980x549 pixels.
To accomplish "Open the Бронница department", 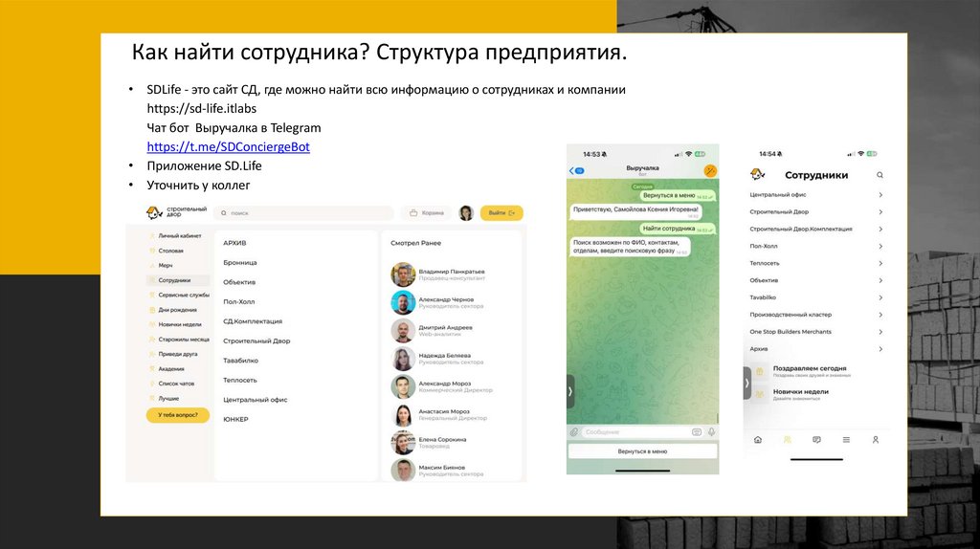I will (x=240, y=263).
